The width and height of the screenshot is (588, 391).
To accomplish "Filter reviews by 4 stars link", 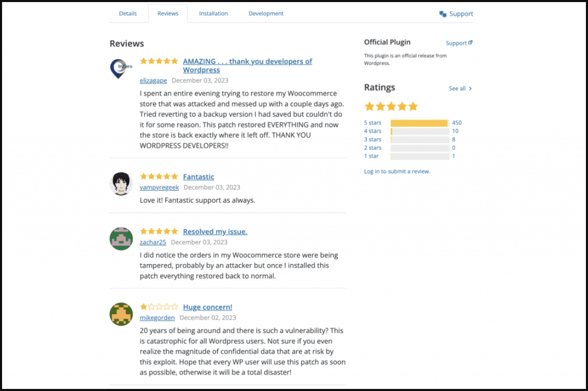I will tap(372, 131).
